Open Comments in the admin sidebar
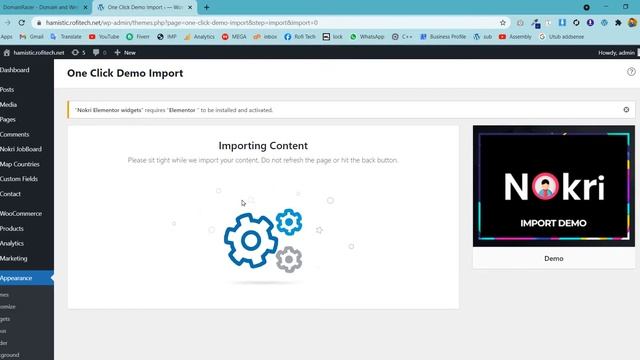This screenshot has width=640, height=360. 15,134
